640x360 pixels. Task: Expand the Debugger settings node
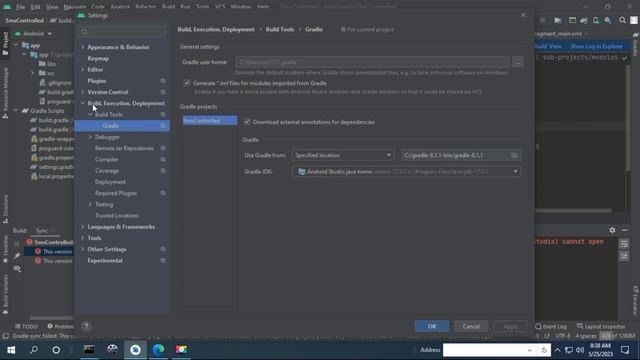90,137
